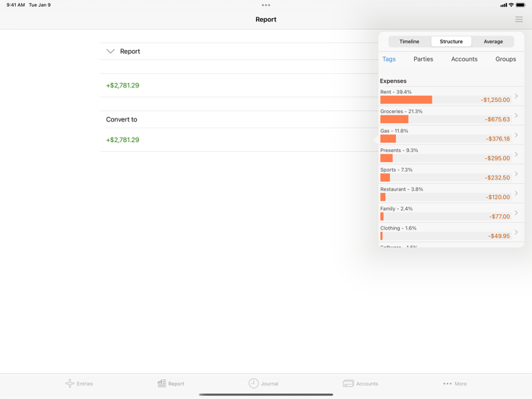Tap the -$295.00 Presents amount
The image size is (532, 399).
pyautogui.click(x=497, y=158)
